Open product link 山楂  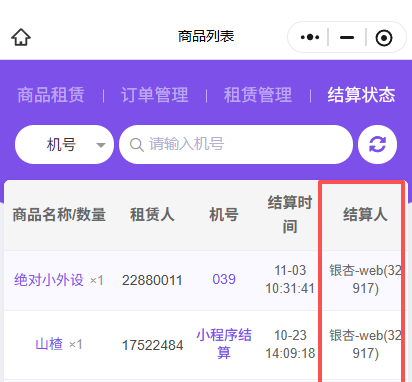click(49, 344)
